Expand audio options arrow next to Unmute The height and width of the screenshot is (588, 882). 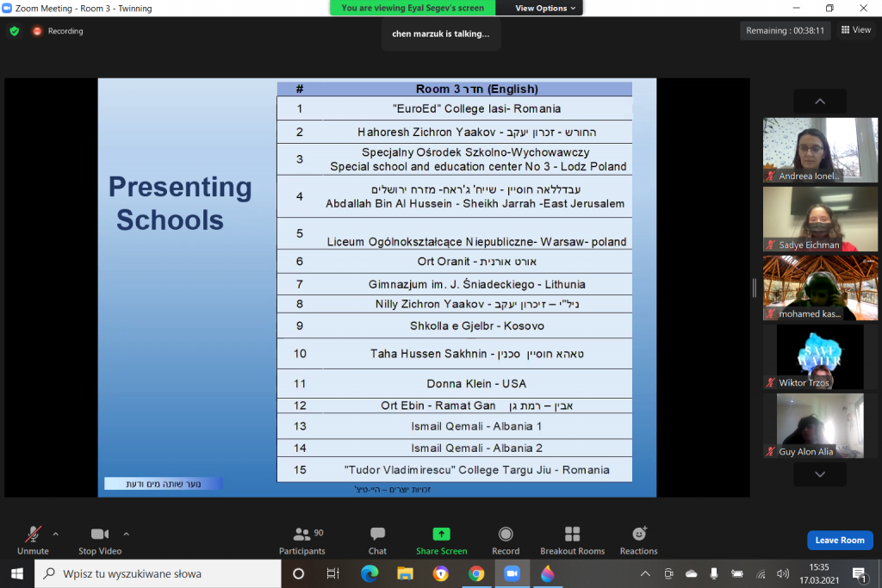click(x=56, y=534)
